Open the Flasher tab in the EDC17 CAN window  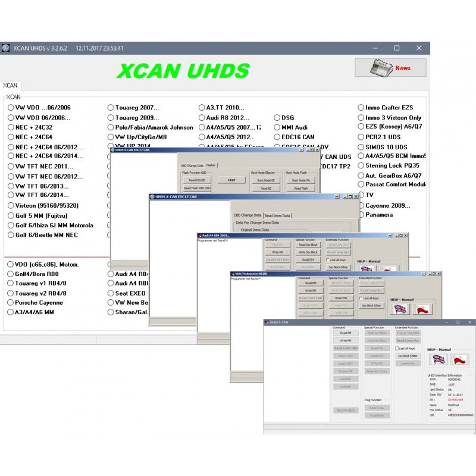[211, 165]
